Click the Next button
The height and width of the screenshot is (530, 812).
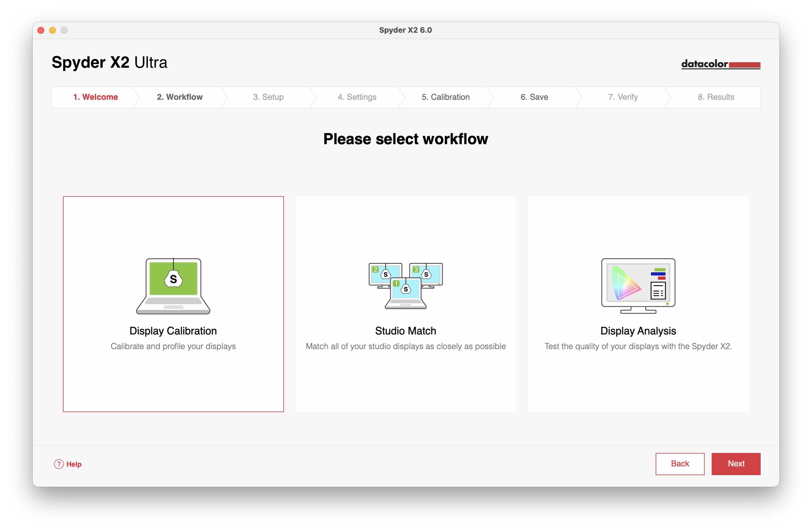pos(736,463)
